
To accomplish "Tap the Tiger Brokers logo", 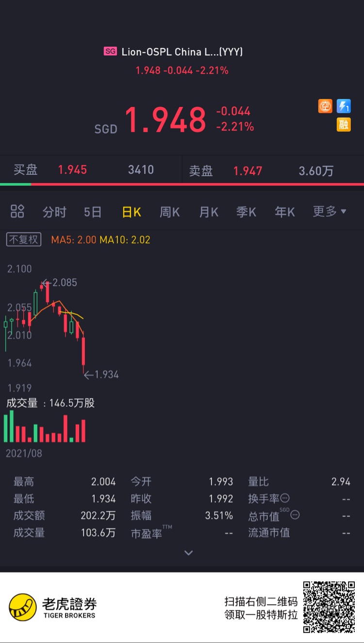I will click(x=53, y=608).
